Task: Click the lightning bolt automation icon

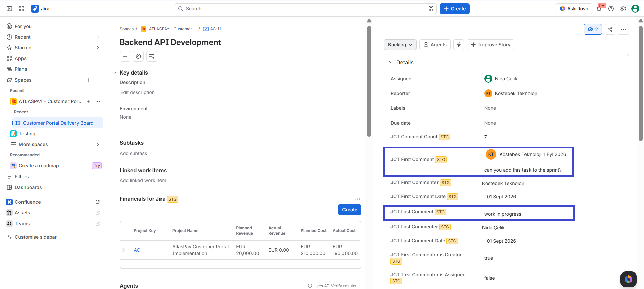Action: (x=459, y=45)
